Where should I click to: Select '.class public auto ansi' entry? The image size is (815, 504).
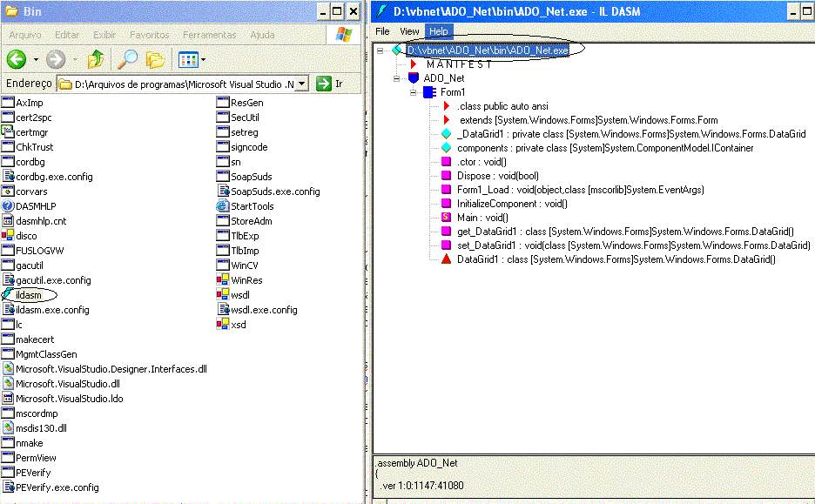pos(502,106)
